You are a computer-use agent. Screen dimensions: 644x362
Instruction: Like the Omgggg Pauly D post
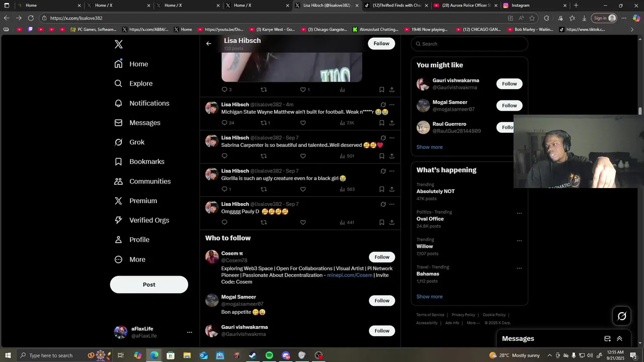303,222
